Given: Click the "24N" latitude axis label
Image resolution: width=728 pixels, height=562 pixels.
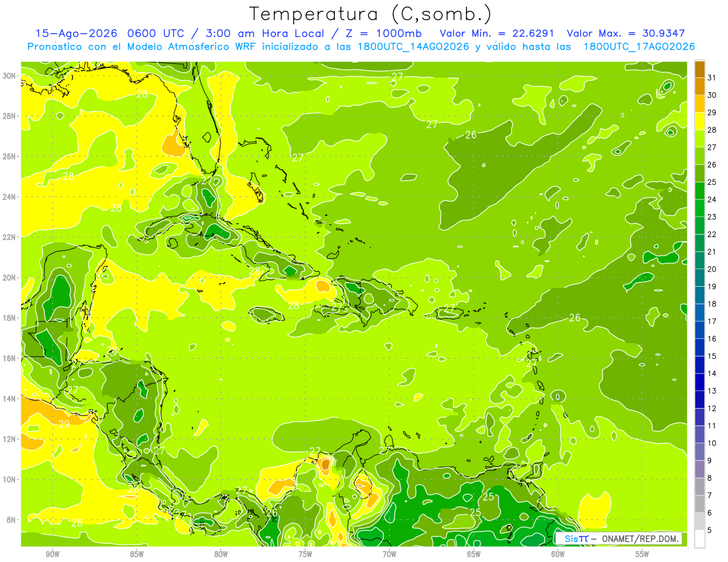Looking at the screenshot, I should pos(10,196).
